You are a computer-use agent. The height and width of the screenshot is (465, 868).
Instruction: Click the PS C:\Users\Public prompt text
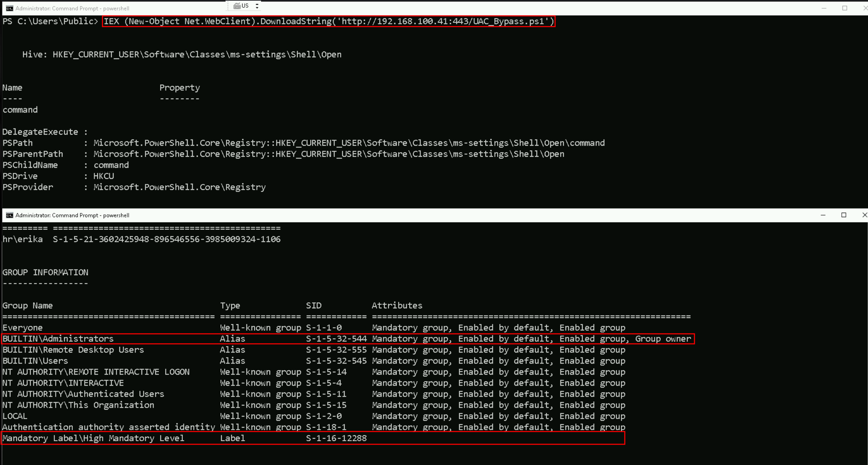coord(50,21)
